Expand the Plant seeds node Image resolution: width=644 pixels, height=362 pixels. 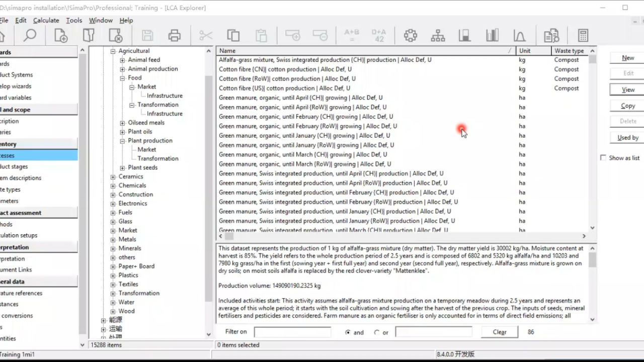[122, 167]
